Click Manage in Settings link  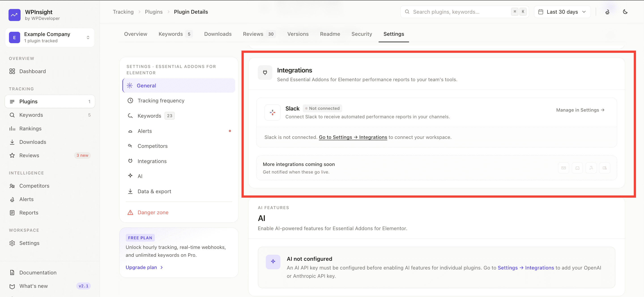[580, 110]
